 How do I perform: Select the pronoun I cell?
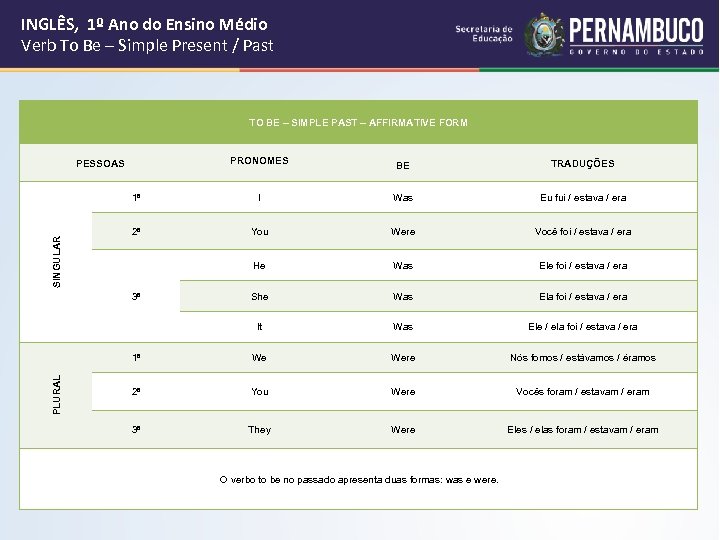click(259, 198)
